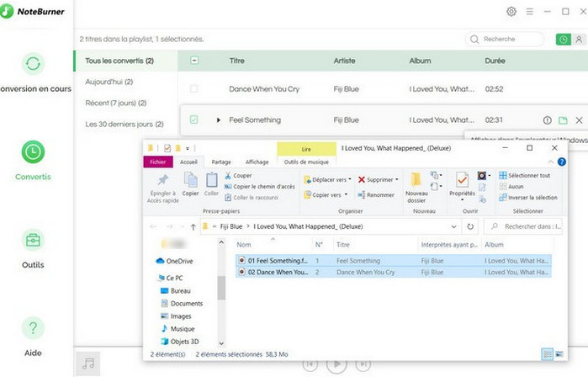588x377 pixels.
Task: Click Sélectionner tout
Action: click(x=525, y=175)
